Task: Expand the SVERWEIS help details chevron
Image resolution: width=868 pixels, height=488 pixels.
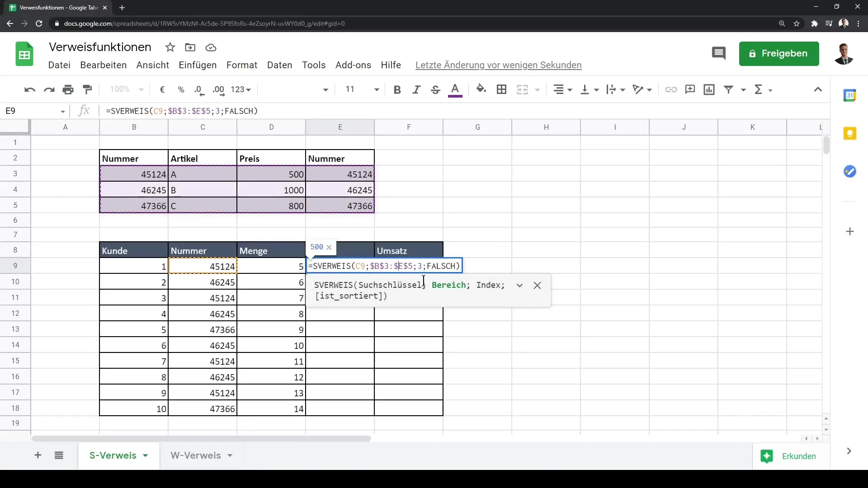Action: pos(519,286)
